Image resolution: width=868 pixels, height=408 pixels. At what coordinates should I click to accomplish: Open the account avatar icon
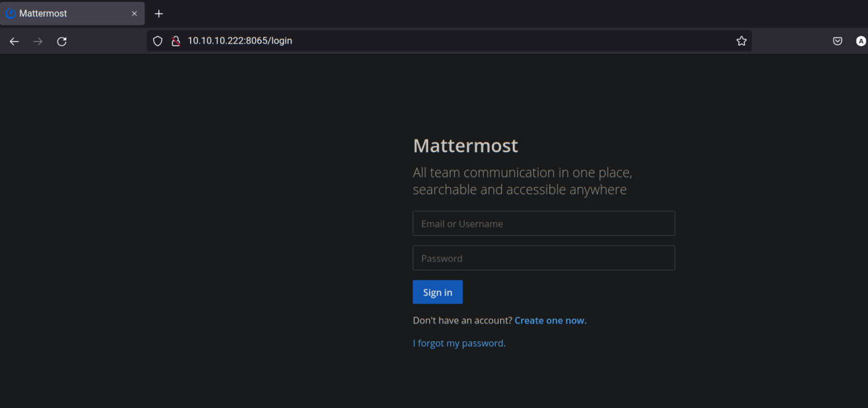pyautogui.click(x=861, y=41)
